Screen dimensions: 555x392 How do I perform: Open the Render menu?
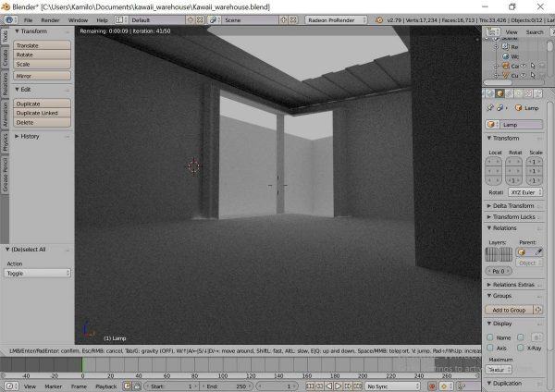[50, 18]
